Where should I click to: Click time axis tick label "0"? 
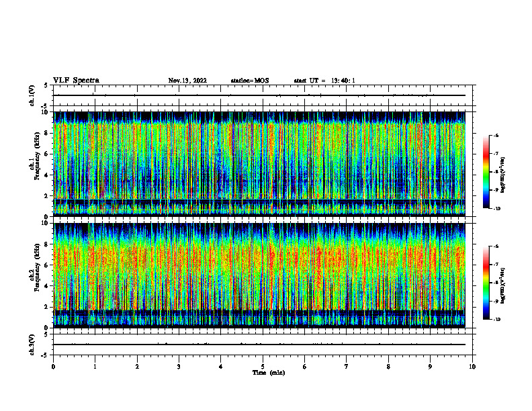pyautogui.click(x=53, y=367)
